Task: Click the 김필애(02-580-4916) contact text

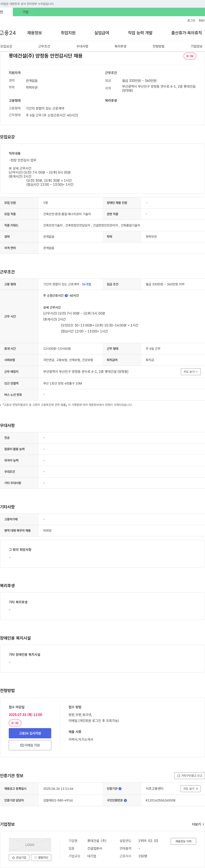Action: 58,800
